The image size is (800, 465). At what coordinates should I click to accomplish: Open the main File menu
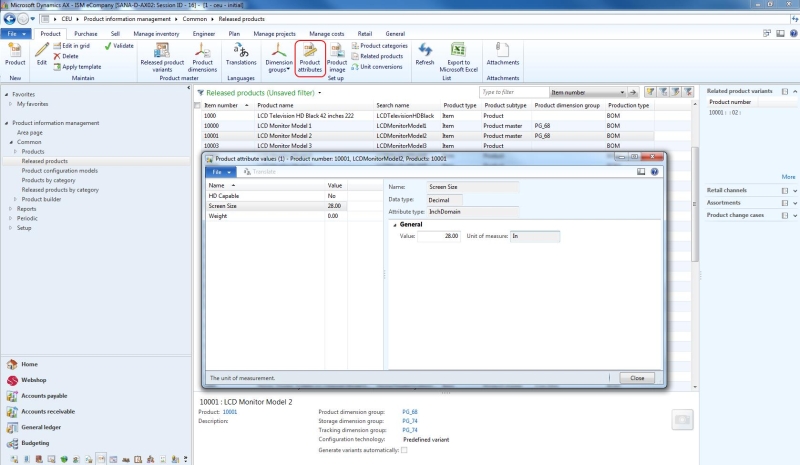pos(16,34)
